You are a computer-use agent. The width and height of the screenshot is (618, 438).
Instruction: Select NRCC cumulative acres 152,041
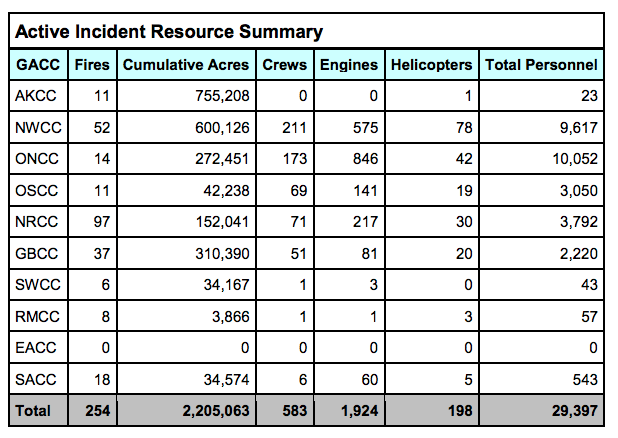pyautogui.click(x=223, y=222)
